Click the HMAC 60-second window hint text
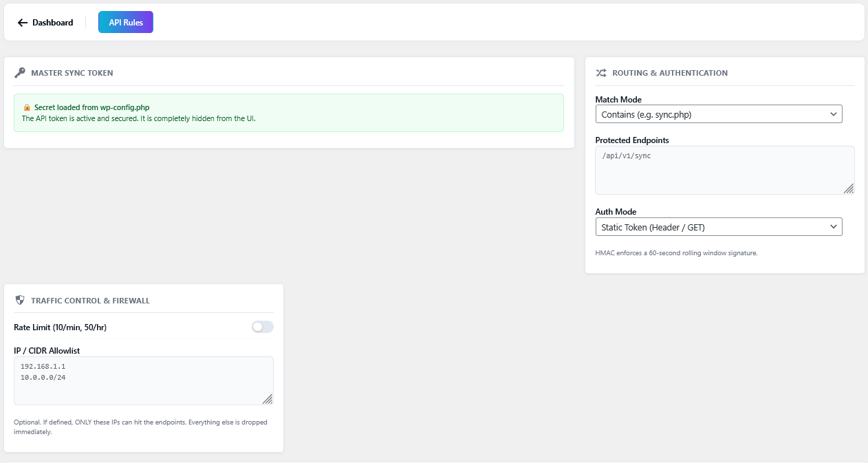Screen dimensions: 868x463 pyautogui.click(x=676, y=253)
